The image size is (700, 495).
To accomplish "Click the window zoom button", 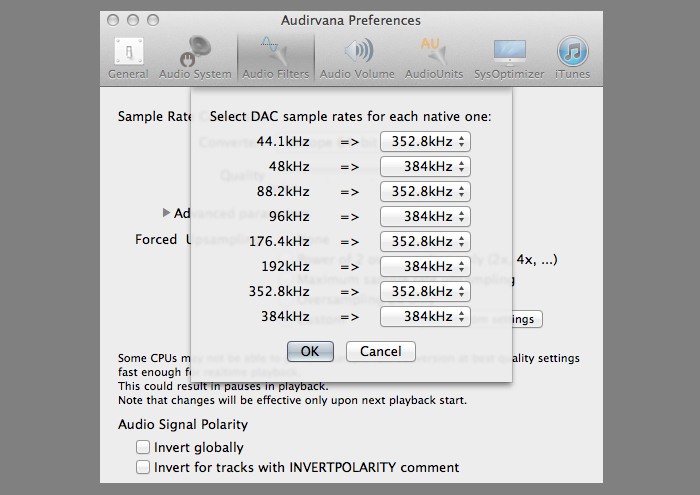I will (x=153, y=20).
